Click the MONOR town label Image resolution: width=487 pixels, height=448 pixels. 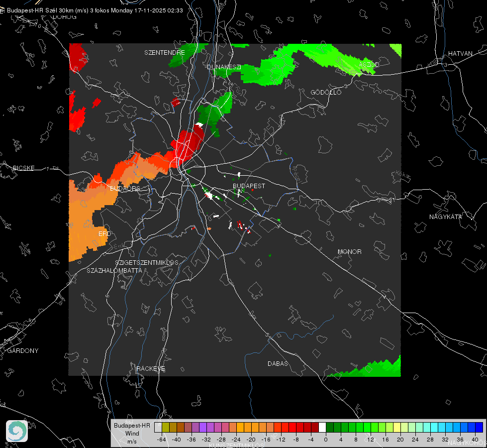click(349, 251)
